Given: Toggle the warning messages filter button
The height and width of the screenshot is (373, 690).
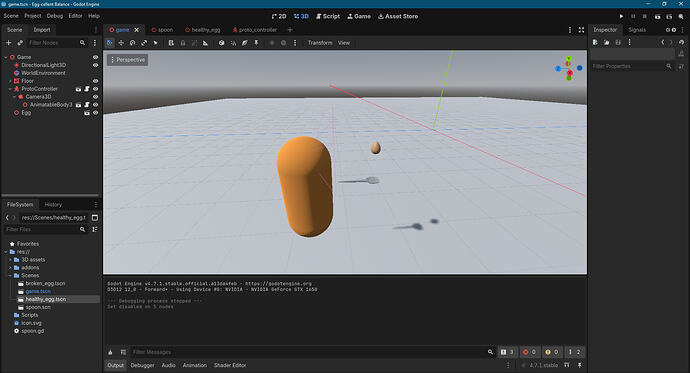Looking at the screenshot, I should pos(552,352).
